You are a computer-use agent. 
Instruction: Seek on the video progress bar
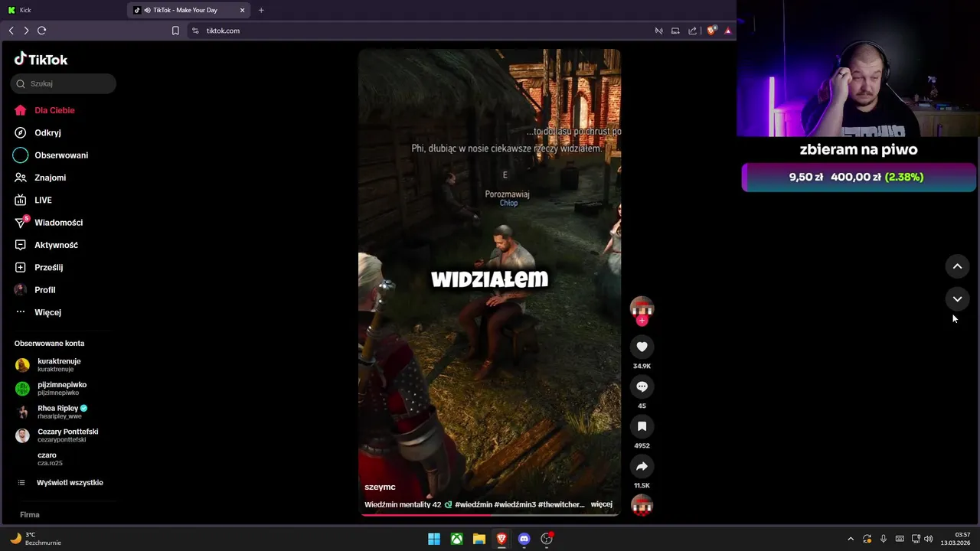point(489,515)
